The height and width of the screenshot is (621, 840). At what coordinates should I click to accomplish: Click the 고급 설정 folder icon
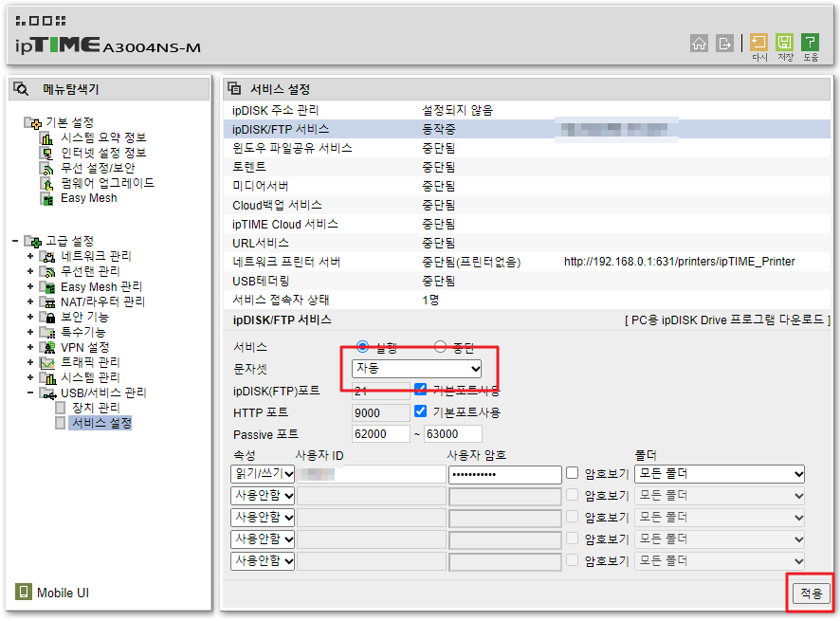[32, 242]
